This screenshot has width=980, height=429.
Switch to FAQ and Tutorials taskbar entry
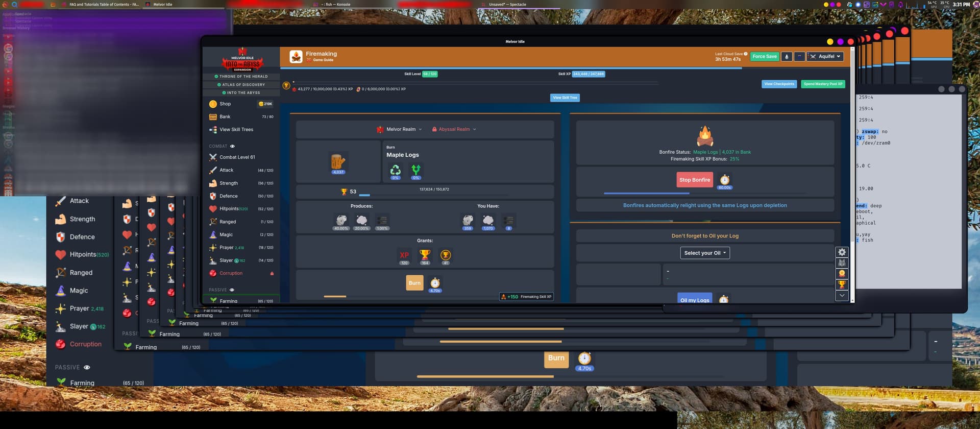[x=100, y=4]
